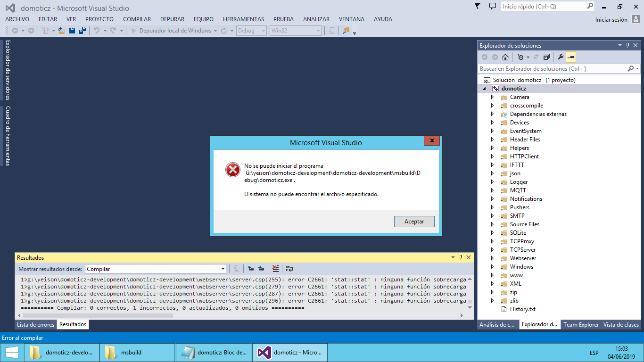Click the Clear All icon in Resultados
Image resolution: width=644 pixels, height=362 pixels.
tap(276, 269)
